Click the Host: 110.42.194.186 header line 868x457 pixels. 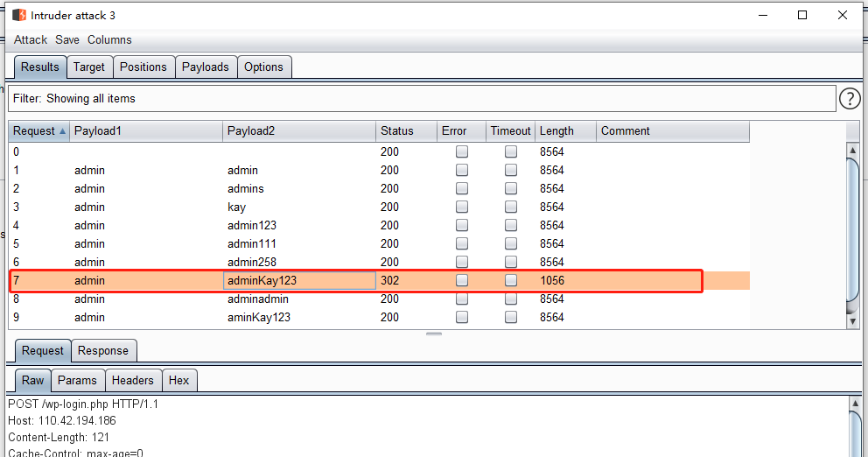[62, 420]
